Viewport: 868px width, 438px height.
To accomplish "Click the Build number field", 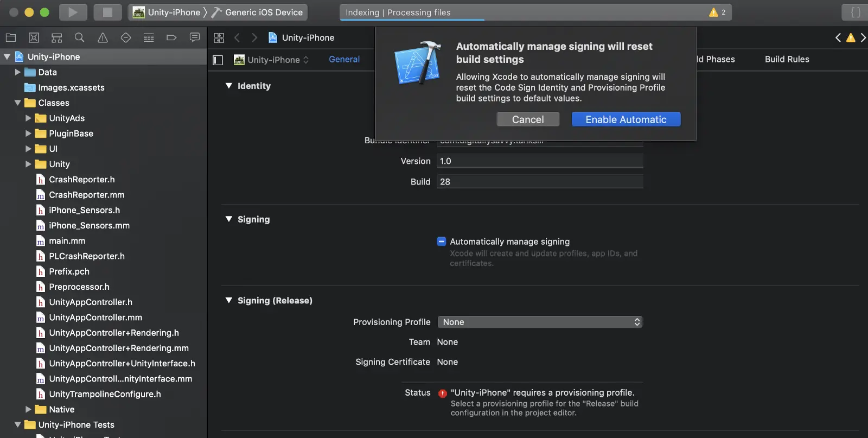I will (540, 182).
